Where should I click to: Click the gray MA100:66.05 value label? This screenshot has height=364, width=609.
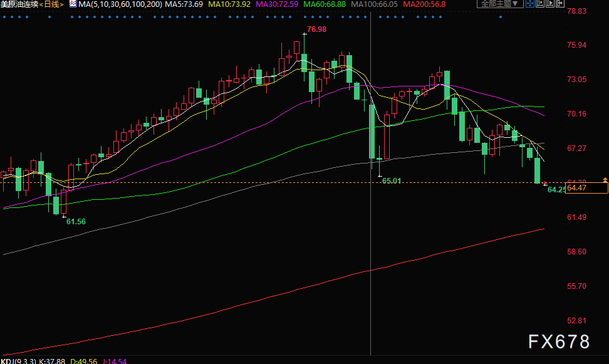(x=375, y=4)
